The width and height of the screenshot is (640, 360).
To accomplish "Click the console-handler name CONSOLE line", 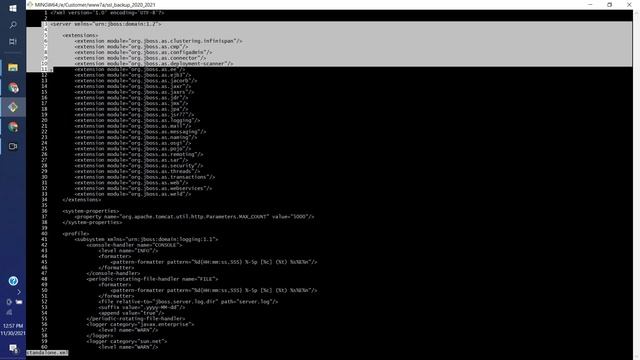I will [134, 245].
